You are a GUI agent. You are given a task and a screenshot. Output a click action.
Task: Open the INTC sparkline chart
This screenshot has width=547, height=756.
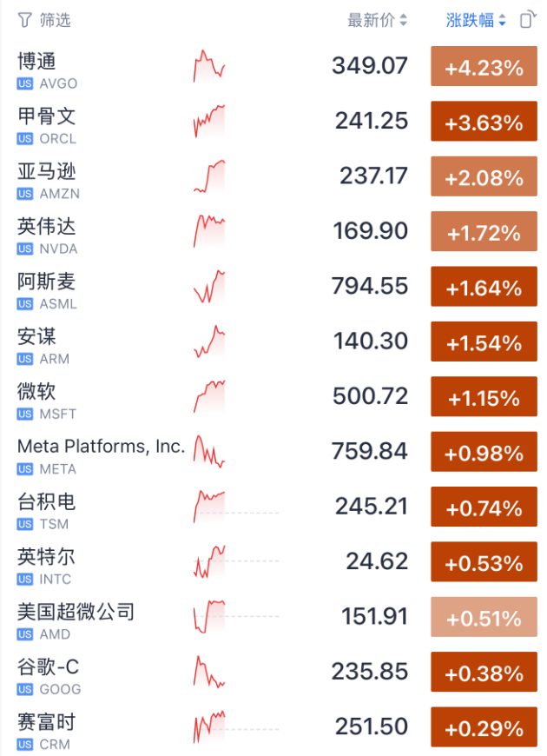[209, 561]
